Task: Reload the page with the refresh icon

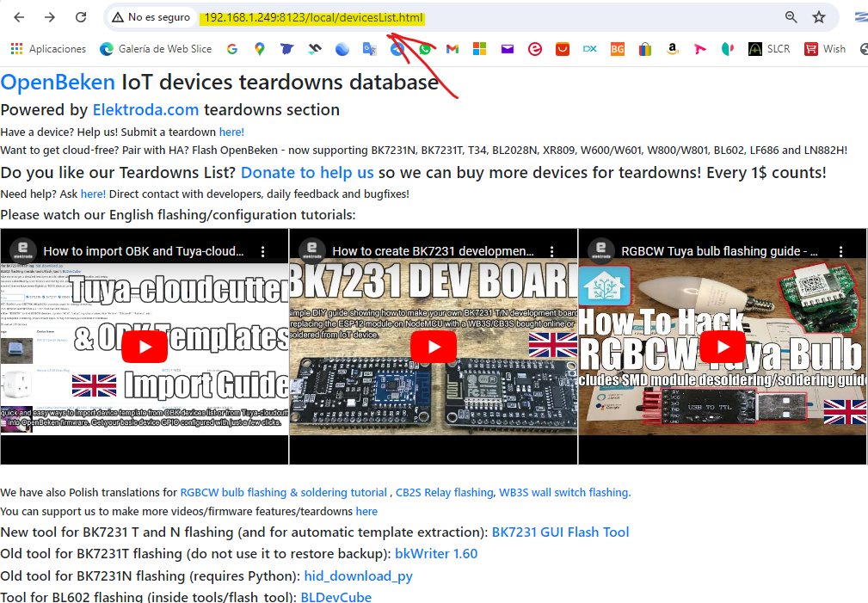Action: coord(81,17)
